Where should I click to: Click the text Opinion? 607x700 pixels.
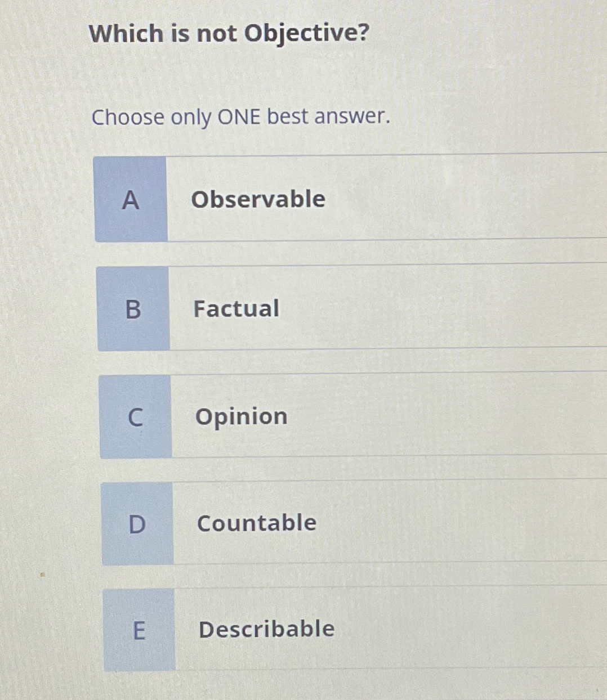pos(241,417)
